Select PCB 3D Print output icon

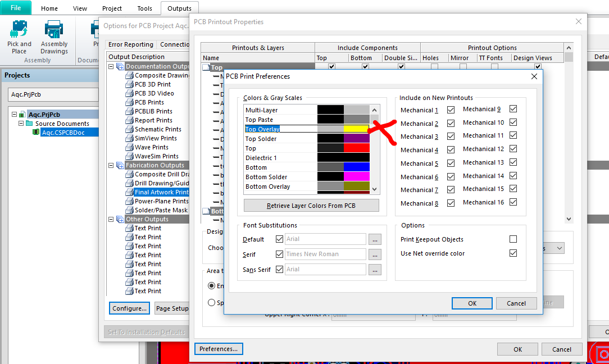[x=129, y=84]
